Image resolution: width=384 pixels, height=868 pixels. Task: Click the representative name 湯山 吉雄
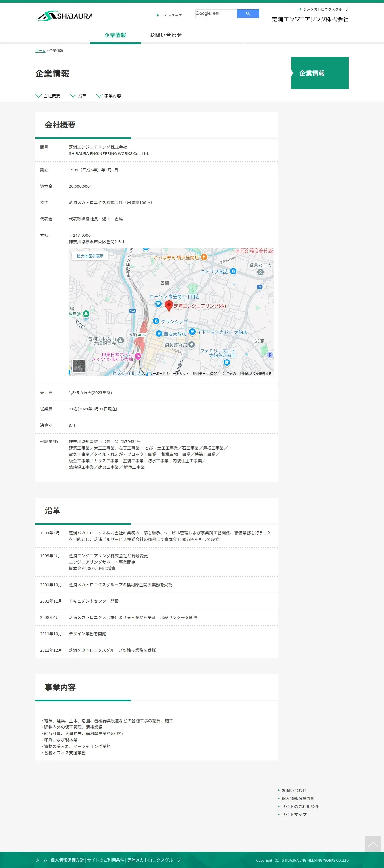click(x=112, y=219)
